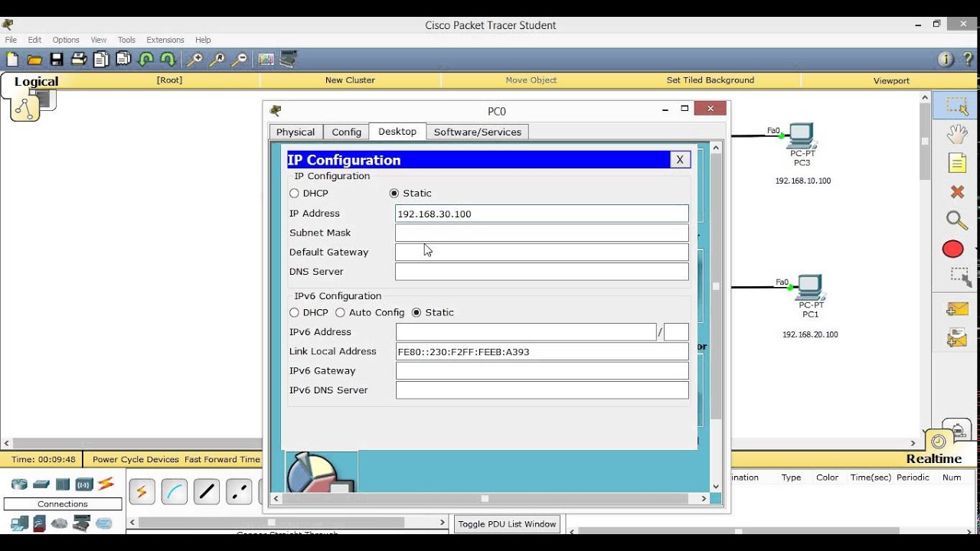The width and height of the screenshot is (980, 551).
Task: Click the Subnet Mask input field
Action: (542, 233)
